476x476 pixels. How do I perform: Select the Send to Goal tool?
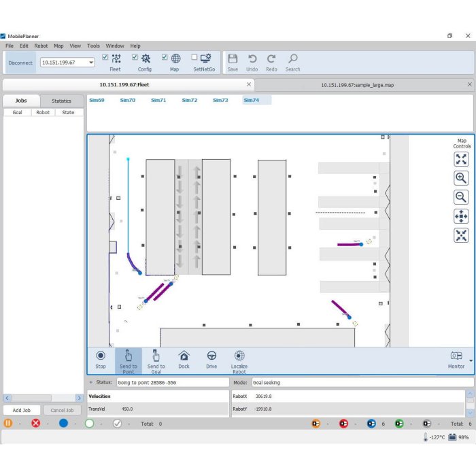point(156,356)
